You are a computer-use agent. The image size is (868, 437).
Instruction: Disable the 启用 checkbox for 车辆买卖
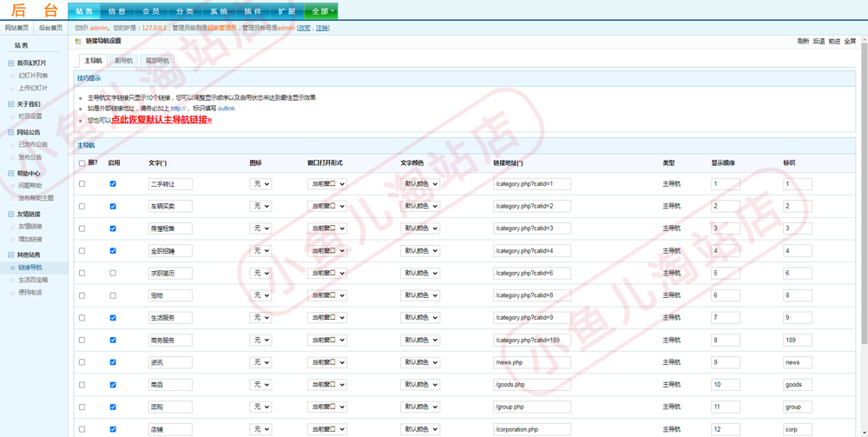coord(113,206)
